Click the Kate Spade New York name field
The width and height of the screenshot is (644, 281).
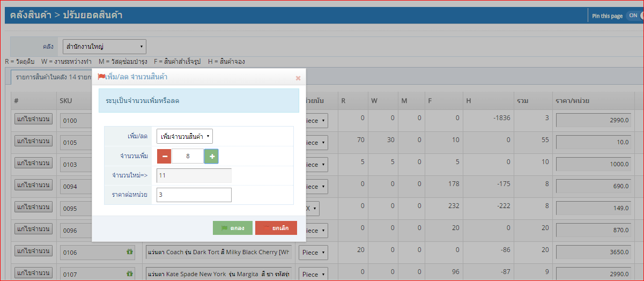(218, 275)
